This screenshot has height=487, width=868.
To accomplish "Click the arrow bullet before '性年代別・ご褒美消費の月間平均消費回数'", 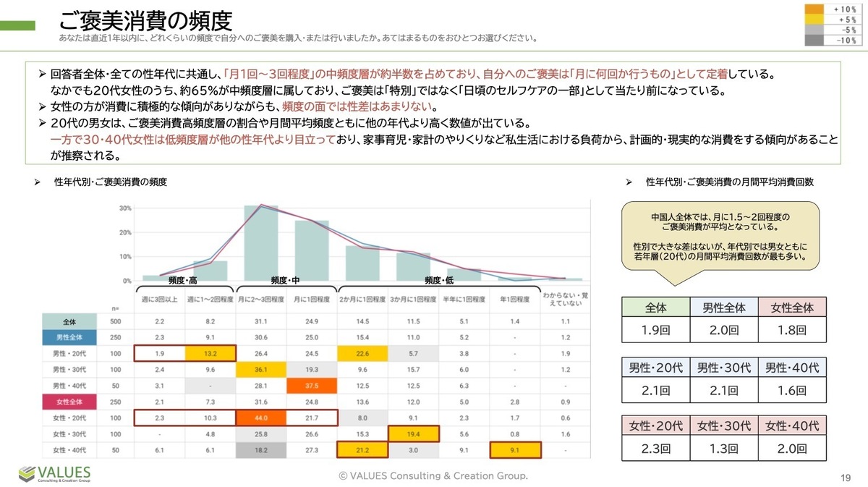I will point(629,183).
